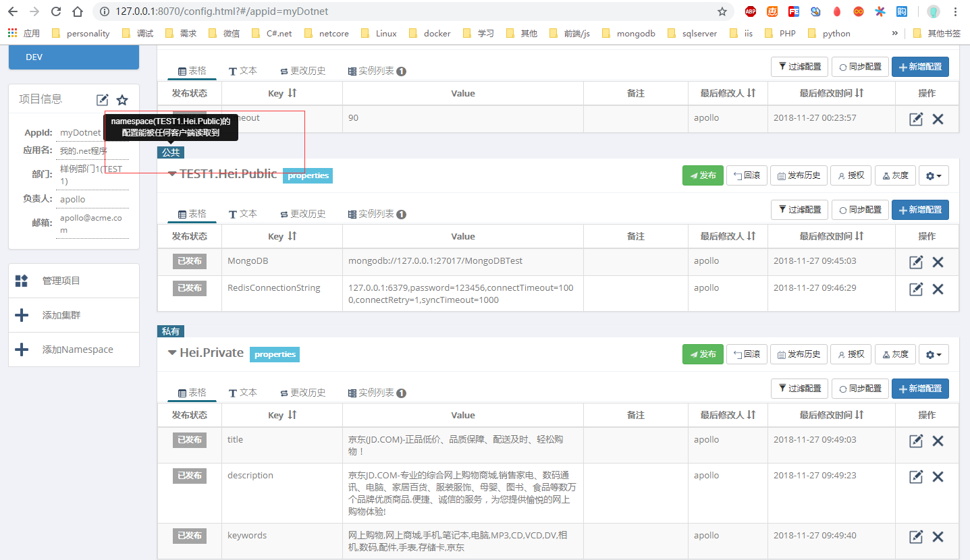The height and width of the screenshot is (560, 970).
Task: Delete the description config entry
Action: click(x=938, y=476)
